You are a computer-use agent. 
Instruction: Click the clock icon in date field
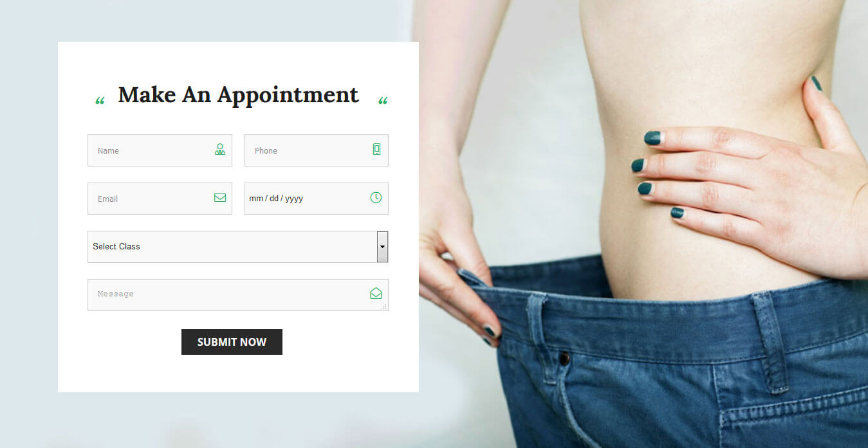click(x=376, y=198)
